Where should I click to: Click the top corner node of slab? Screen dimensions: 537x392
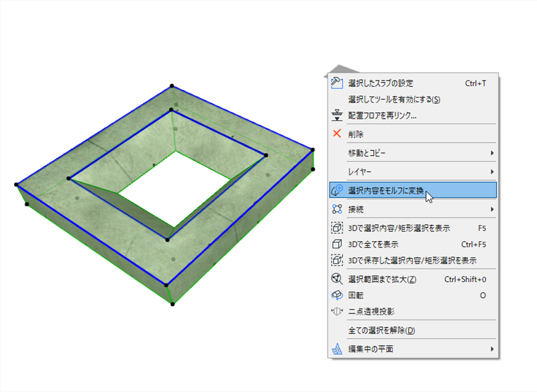pos(172,86)
